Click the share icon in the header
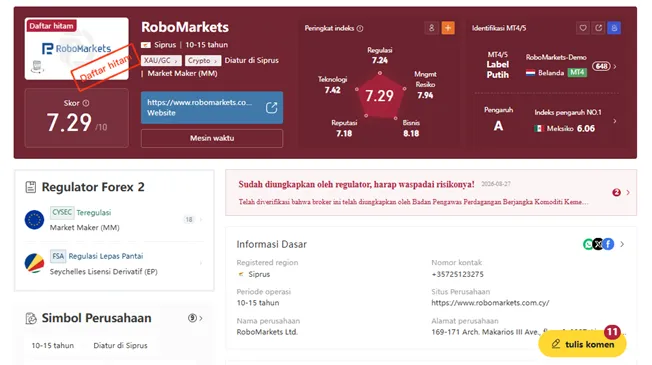652x365 pixels. (x=598, y=28)
